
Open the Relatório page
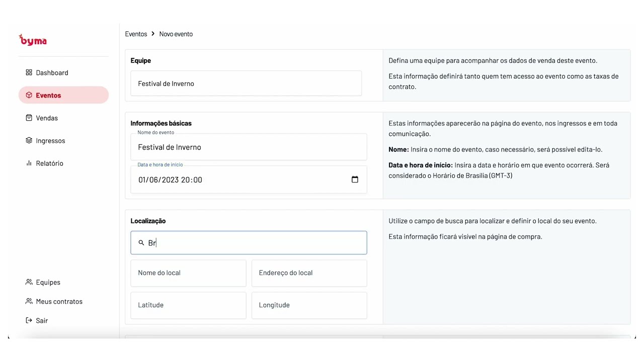click(63, 163)
